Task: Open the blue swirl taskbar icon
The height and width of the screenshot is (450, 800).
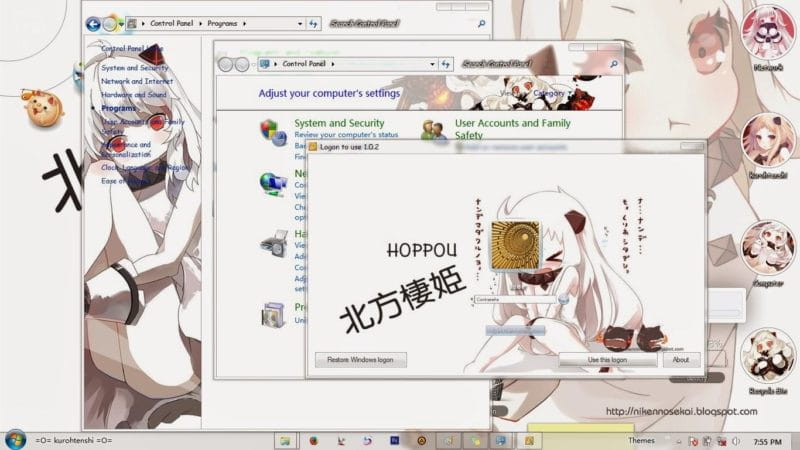Action: tap(367, 441)
